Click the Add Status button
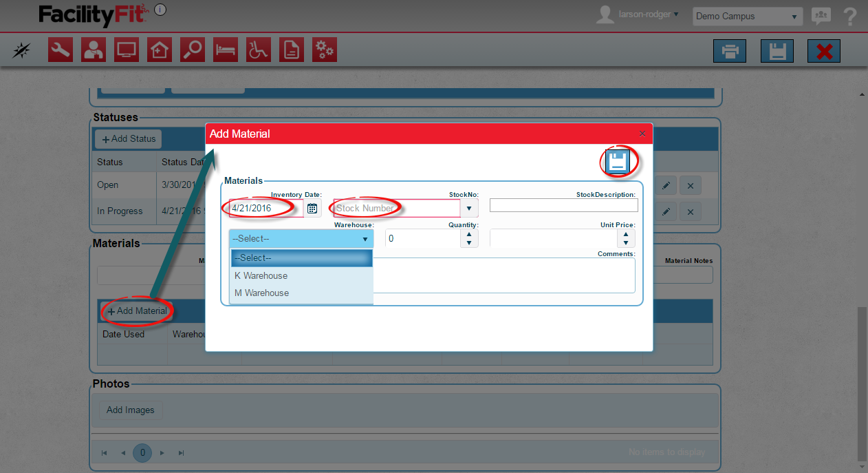The height and width of the screenshot is (473, 868). pos(129,138)
